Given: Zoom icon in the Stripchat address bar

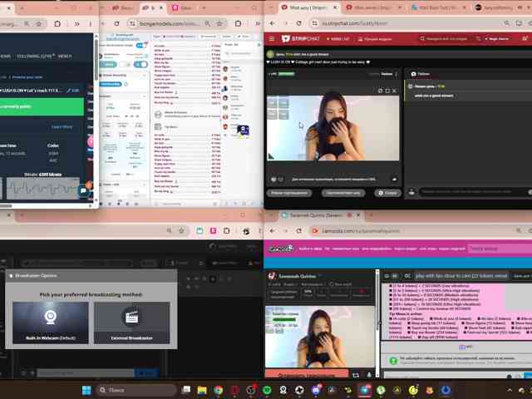Looking at the screenshot, I should tap(506, 23).
